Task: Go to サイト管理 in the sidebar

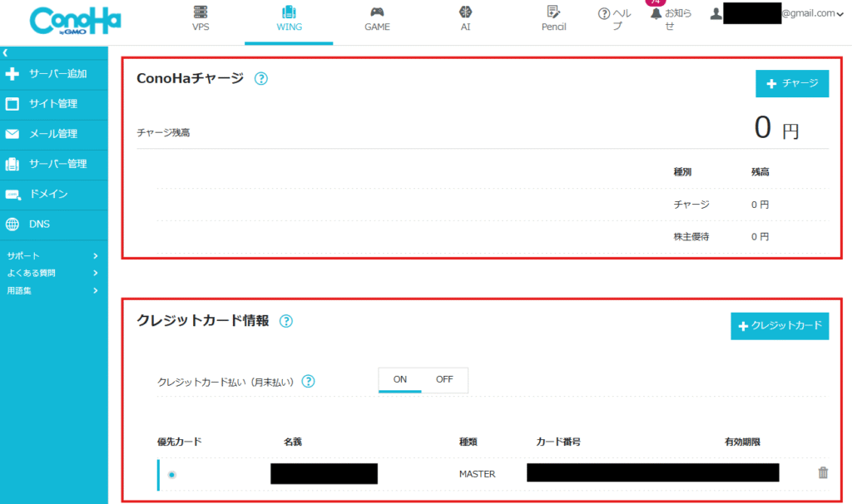Action: [54, 104]
